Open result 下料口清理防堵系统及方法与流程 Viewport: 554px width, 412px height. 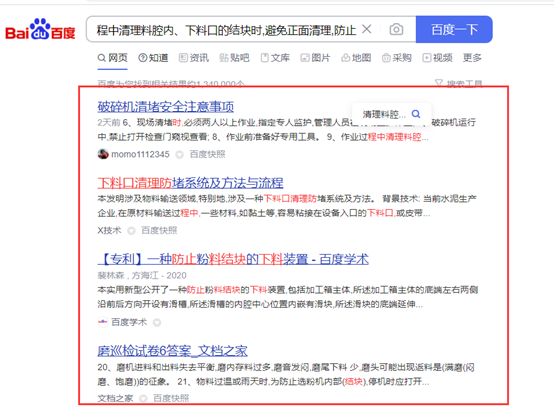[x=190, y=183]
